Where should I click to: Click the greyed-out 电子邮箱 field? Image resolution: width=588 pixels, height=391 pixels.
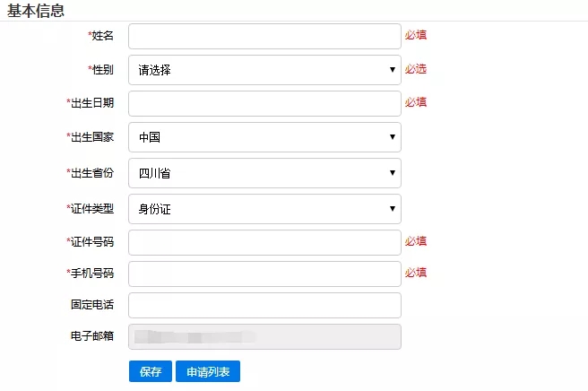pos(264,337)
